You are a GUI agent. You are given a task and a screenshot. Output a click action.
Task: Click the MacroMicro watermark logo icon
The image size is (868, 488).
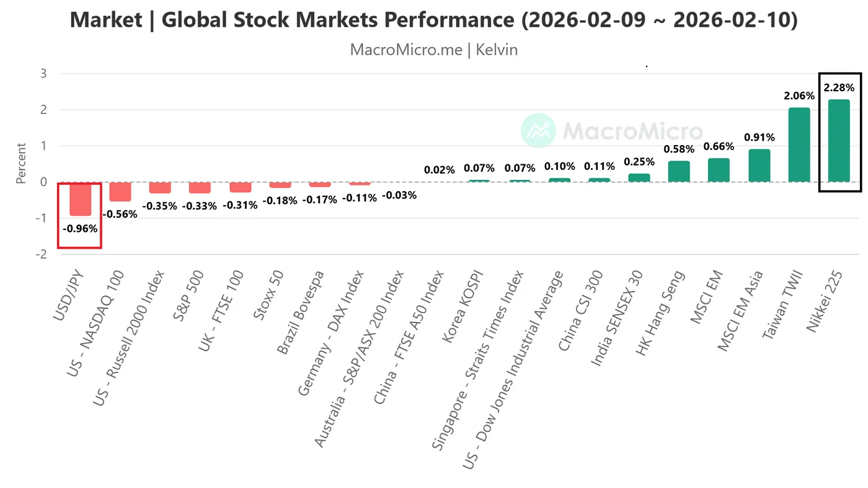point(538,130)
